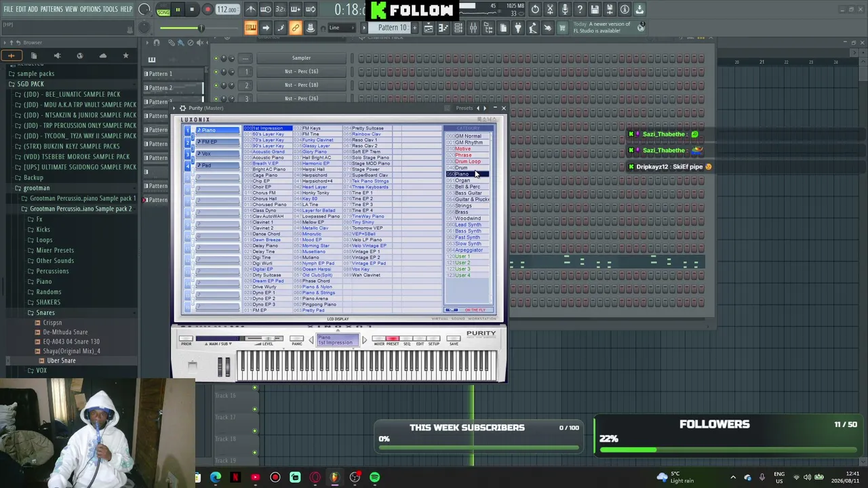Screen dimensions: 868x488
Task: Stop playback with the stop button
Action: click(x=192, y=9)
